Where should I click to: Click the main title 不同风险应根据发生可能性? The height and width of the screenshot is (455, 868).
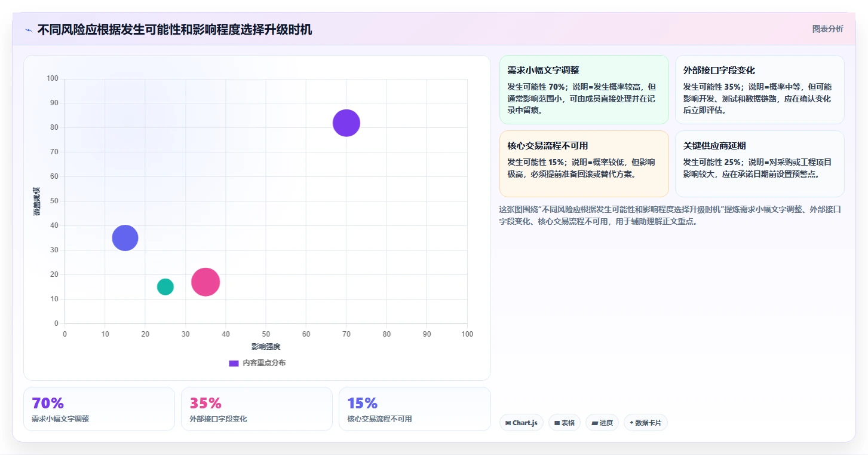coord(174,30)
